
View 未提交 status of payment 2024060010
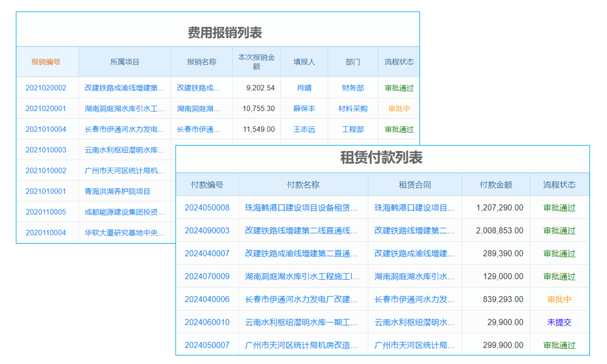559,322
